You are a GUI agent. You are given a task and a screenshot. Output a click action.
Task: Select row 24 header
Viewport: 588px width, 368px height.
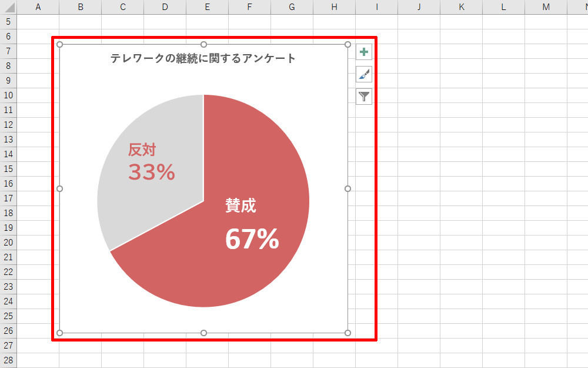tap(8, 301)
